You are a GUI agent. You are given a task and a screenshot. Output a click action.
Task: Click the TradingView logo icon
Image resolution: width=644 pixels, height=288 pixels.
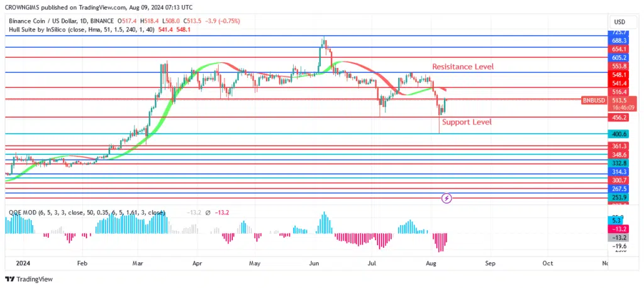11,279
